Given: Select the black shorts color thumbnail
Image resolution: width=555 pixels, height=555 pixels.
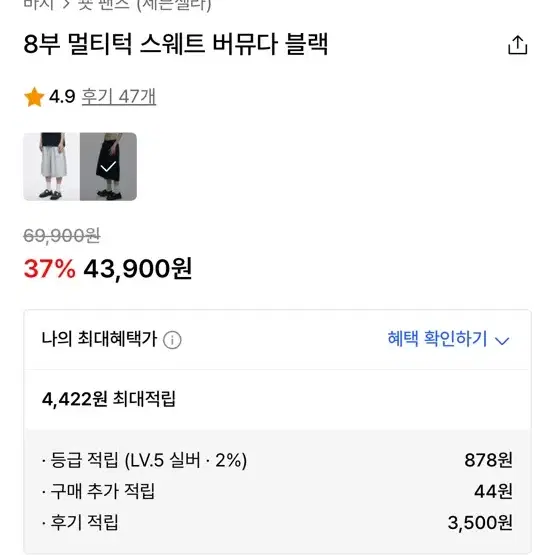Looking at the screenshot, I should [x=108, y=166].
